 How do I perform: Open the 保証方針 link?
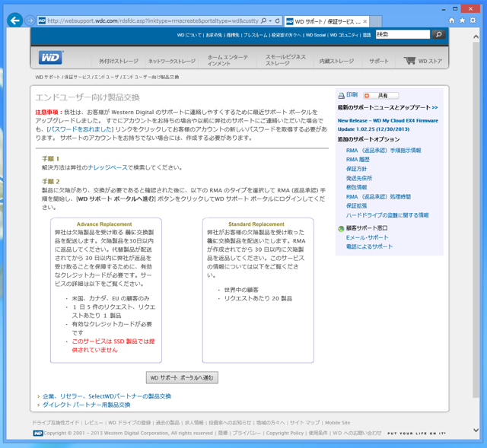click(x=356, y=169)
